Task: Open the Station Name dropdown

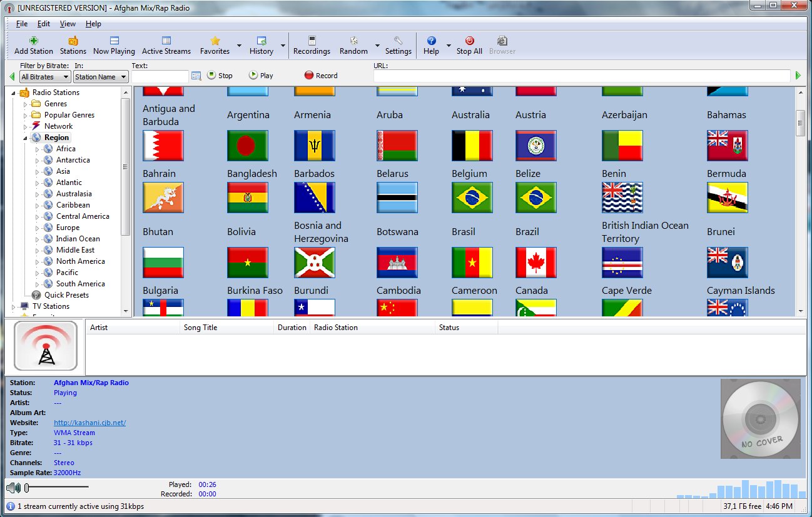Action: pos(101,77)
